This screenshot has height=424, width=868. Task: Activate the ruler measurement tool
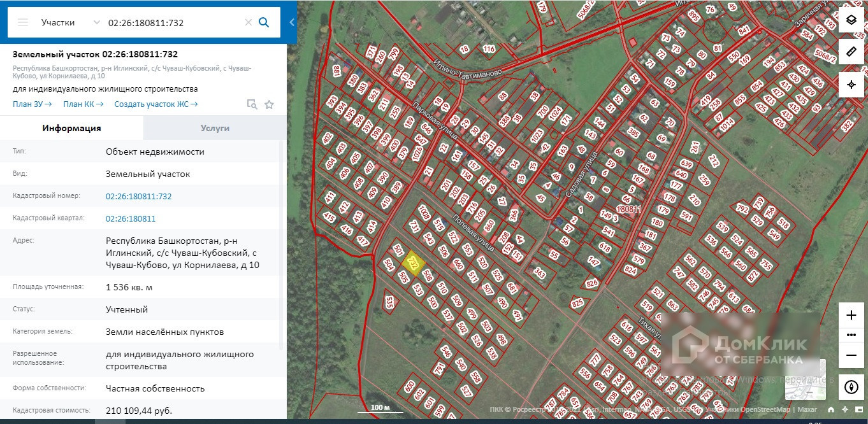[x=851, y=52]
